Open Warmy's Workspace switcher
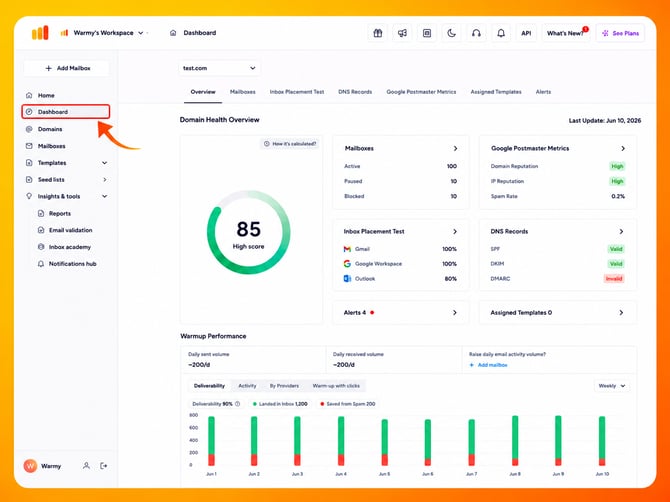 coord(103,33)
